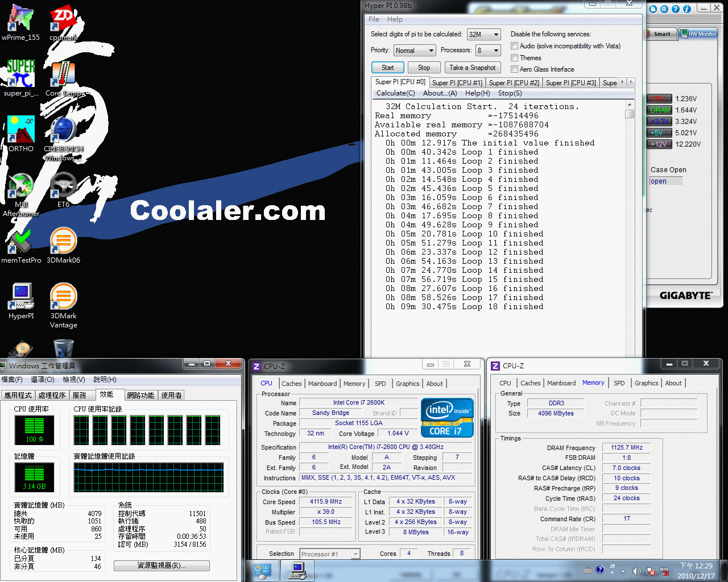Click the keyboard input method icon
The width and height of the screenshot is (728, 582).
click(x=588, y=570)
